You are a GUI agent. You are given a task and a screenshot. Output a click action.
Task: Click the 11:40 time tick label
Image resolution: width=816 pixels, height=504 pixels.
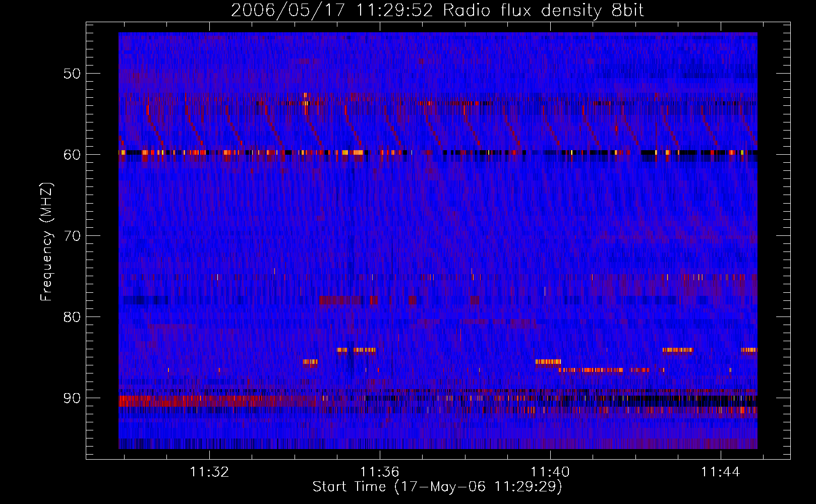coord(550,472)
